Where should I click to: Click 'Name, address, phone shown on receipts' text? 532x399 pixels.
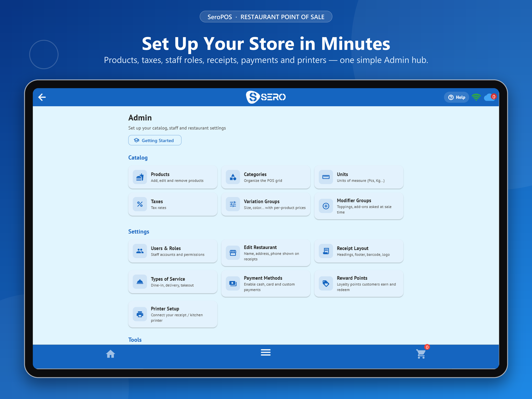point(271,256)
